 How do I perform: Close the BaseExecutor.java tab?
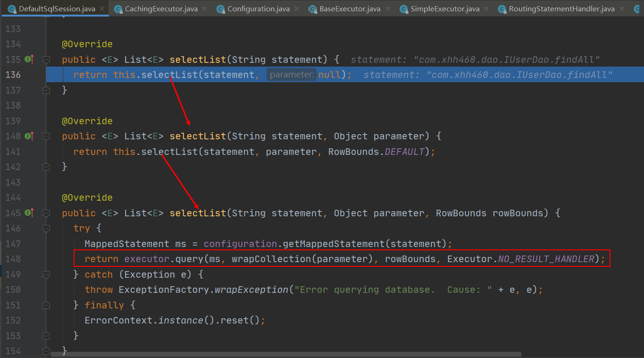click(x=387, y=9)
